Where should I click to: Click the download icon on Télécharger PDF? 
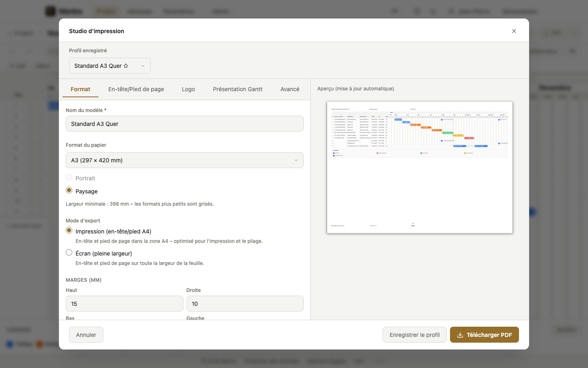(460, 335)
